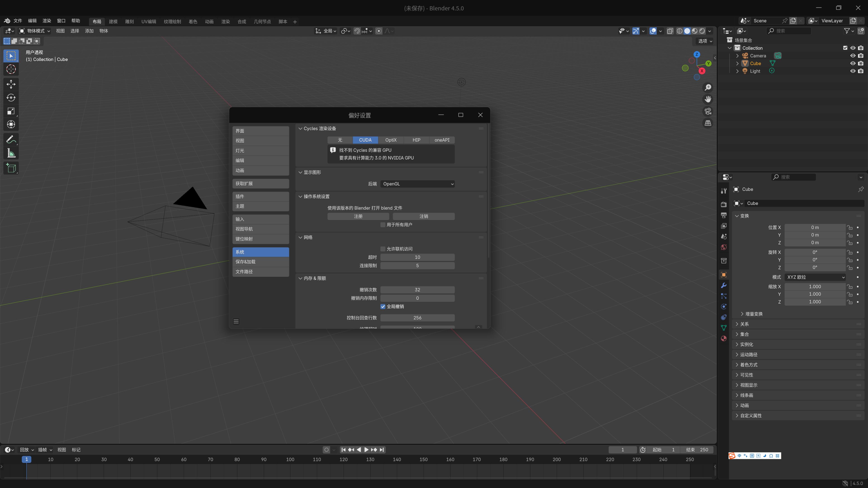This screenshot has width=868, height=488.
Task: Switch perspective/orthographic grid icon
Action: pos(708,123)
